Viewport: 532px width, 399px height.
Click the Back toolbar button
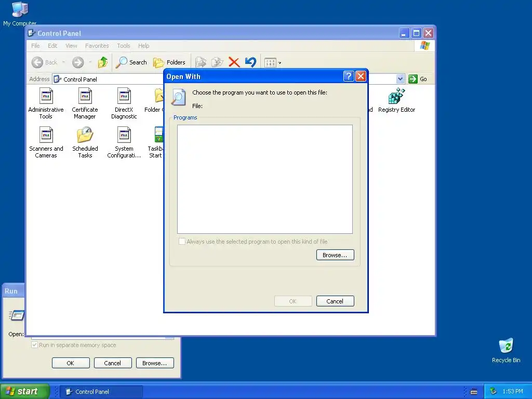pos(45,62)
